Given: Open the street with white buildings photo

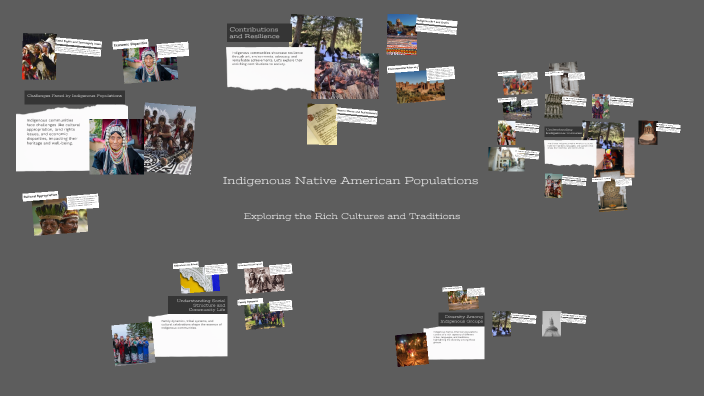Looking at the screenshot, I should pos(506,159).
